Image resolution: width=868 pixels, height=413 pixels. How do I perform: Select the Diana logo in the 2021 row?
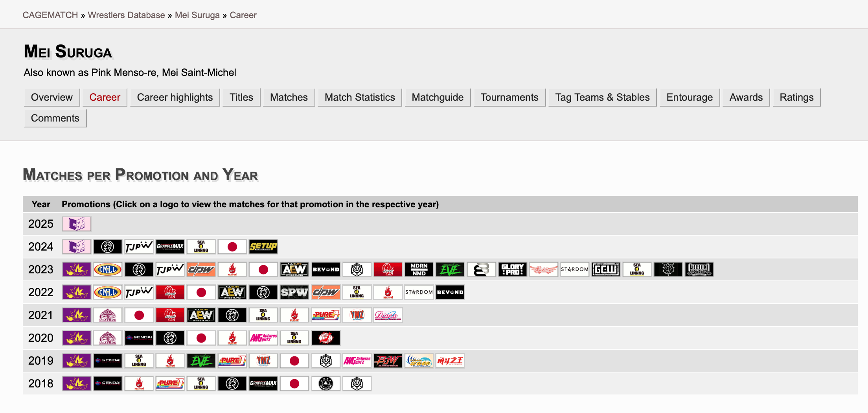388,315
